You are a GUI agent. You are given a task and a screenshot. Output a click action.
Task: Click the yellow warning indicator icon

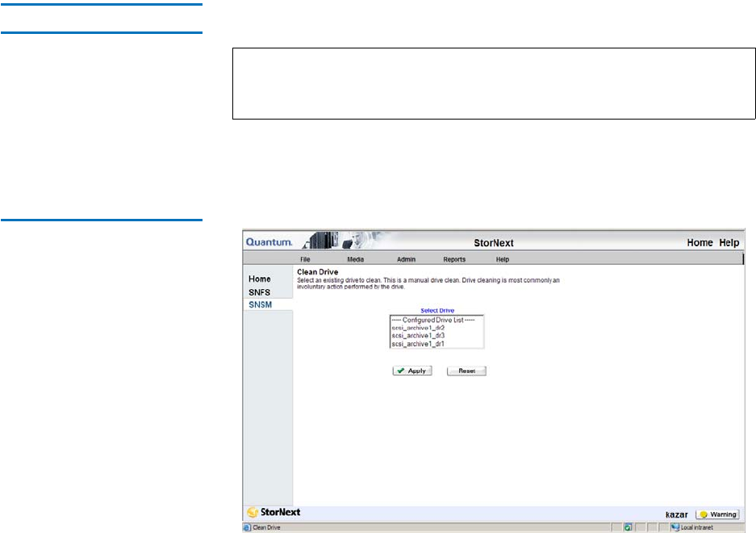[704, 514]
